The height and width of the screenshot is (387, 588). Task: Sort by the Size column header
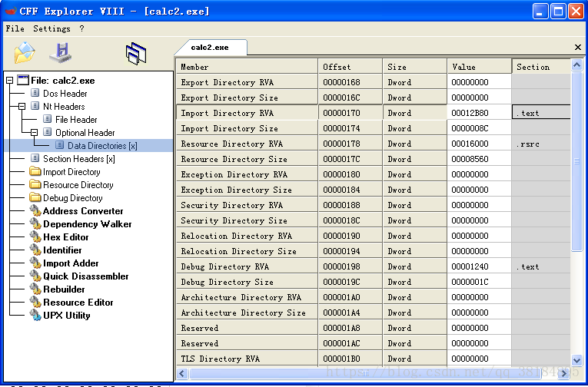(415, 67)
